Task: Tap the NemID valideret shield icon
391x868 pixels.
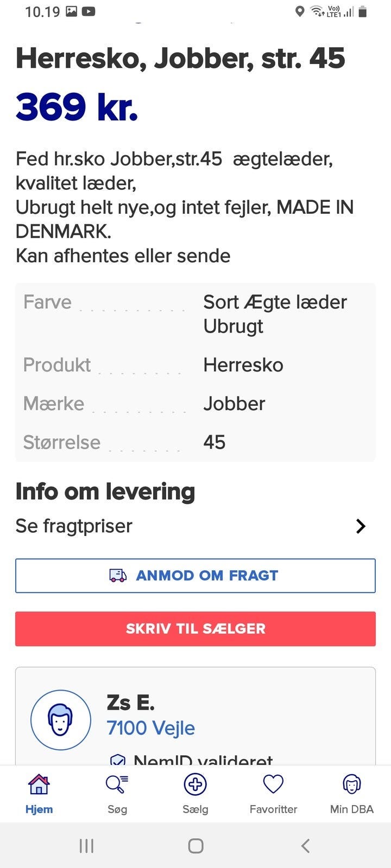Action: coord(118,761)
